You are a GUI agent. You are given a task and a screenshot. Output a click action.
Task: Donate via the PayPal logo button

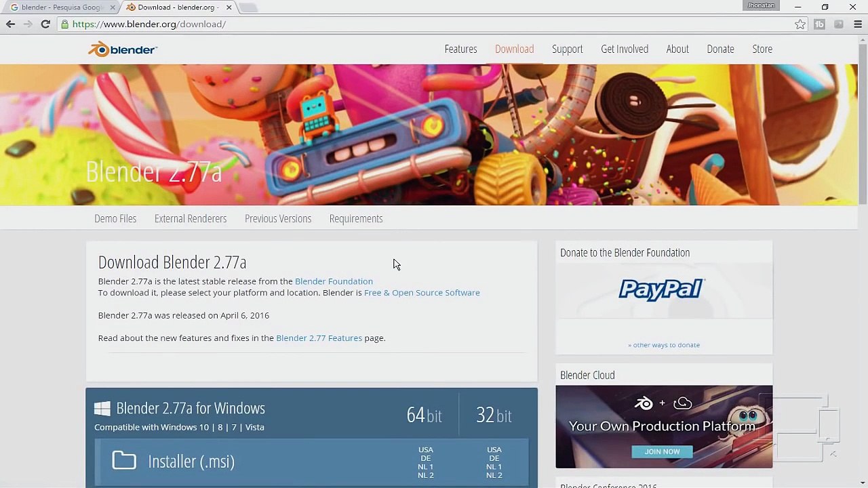click(x=662, y=289)
